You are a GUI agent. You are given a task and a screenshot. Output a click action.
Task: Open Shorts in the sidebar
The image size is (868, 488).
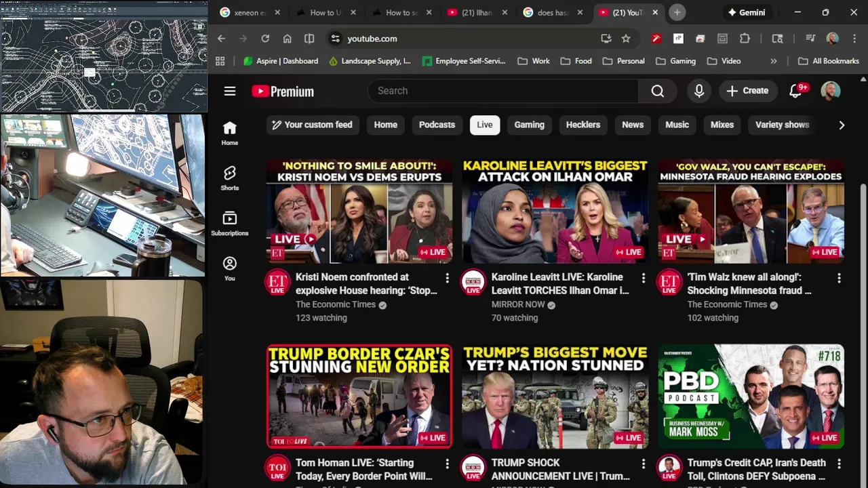point(230,178)
